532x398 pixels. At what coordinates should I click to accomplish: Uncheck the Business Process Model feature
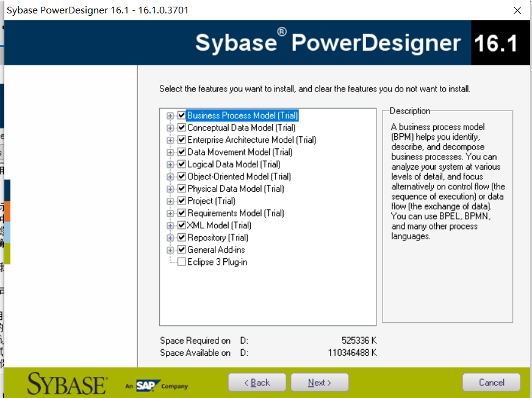(x=181, y=115)
